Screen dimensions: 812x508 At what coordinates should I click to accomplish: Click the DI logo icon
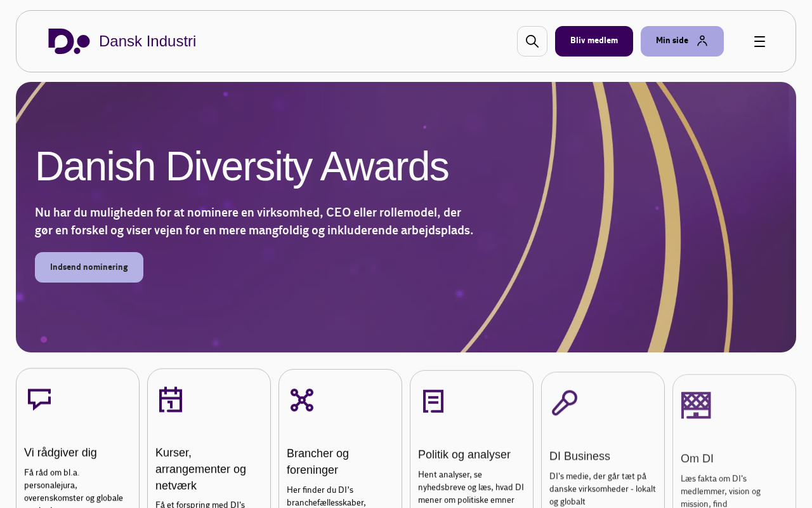(x=69, y=41)
